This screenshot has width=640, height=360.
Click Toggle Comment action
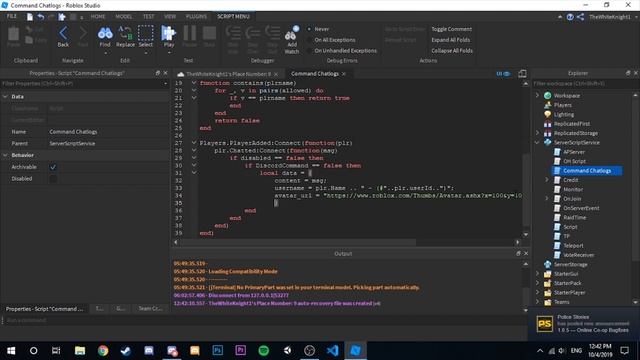click(x=451, y=29)
